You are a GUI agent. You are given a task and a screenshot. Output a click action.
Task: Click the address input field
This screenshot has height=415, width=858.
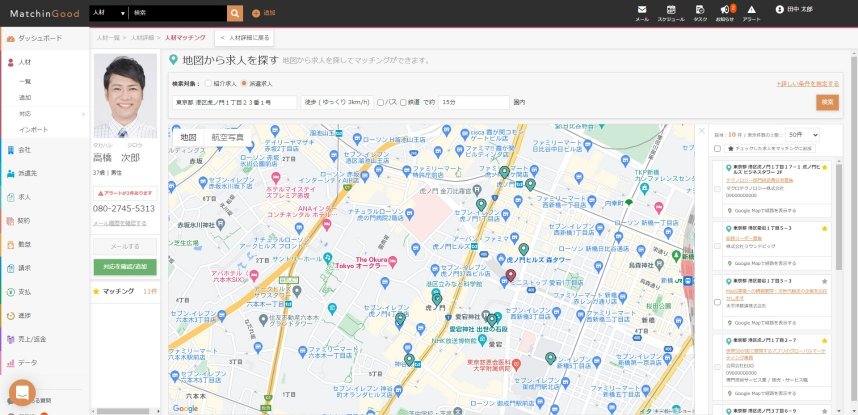[234, 102]
